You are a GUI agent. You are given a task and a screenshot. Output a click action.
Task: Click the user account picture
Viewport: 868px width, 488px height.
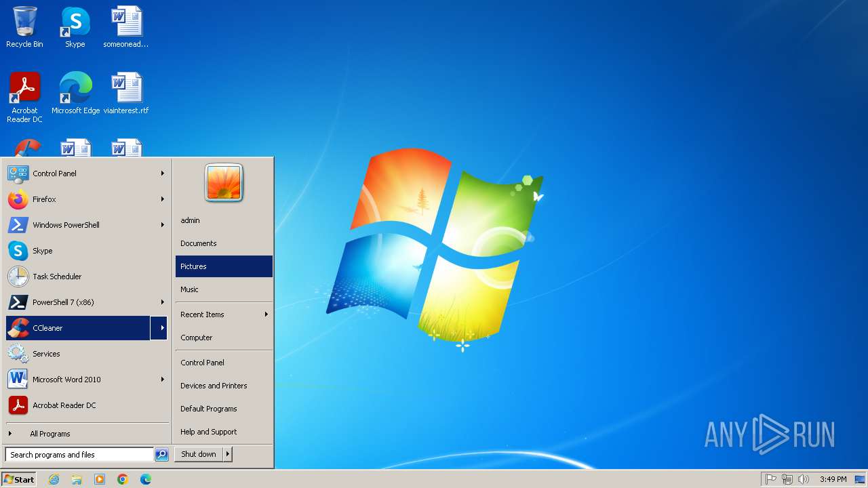pos(224,182)
